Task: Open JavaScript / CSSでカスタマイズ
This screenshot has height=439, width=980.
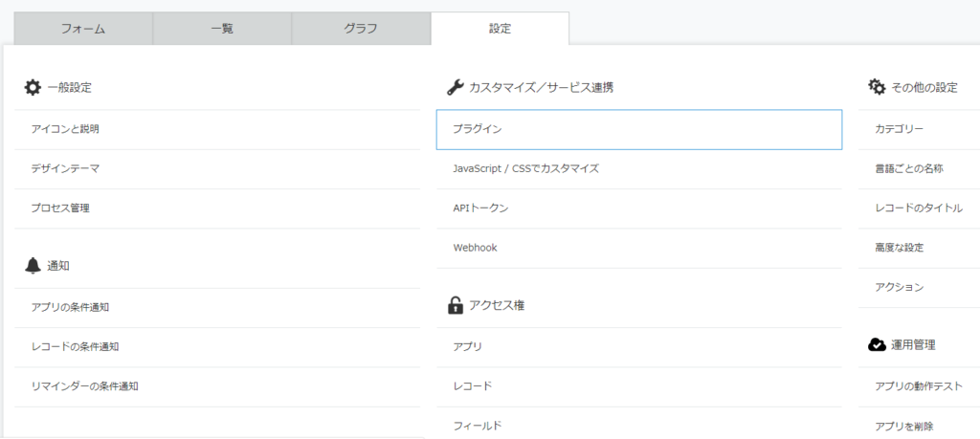Action: 525,168
